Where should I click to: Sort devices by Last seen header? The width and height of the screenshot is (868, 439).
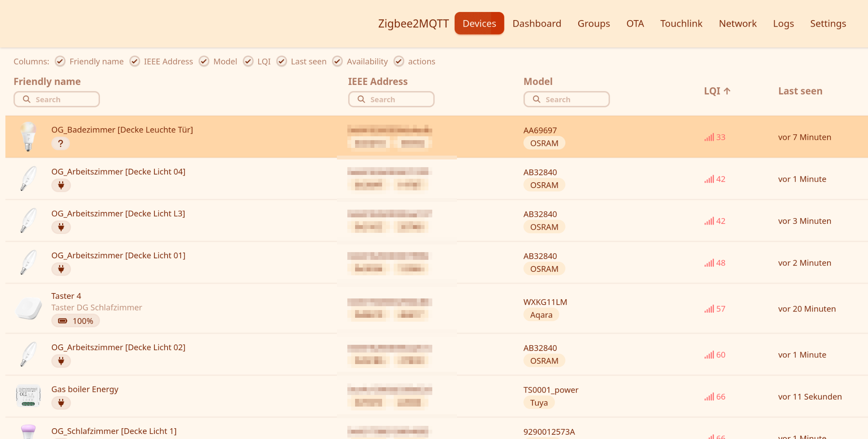(x=800, y=91)
